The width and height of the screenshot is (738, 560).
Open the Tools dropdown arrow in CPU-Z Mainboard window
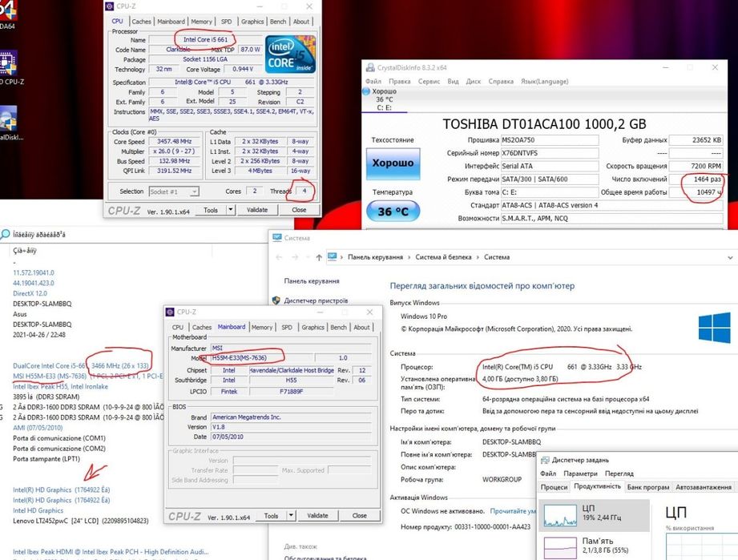tap(291, 515)
